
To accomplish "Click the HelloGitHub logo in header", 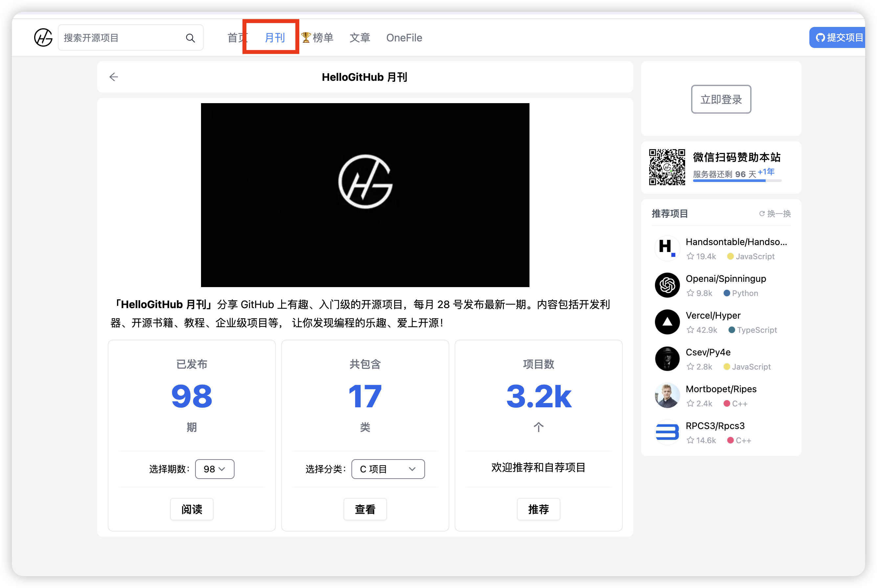I will click(x=43, y=37).
